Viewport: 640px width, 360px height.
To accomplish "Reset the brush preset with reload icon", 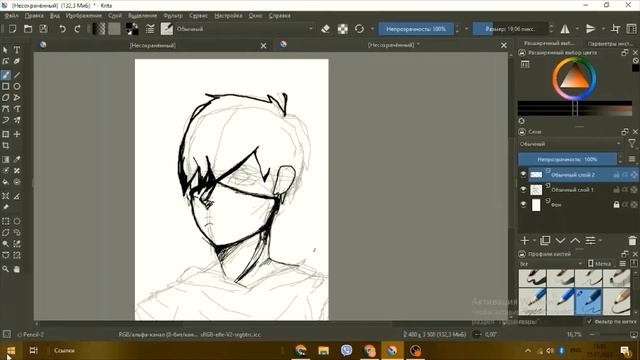I will [359, 29].
